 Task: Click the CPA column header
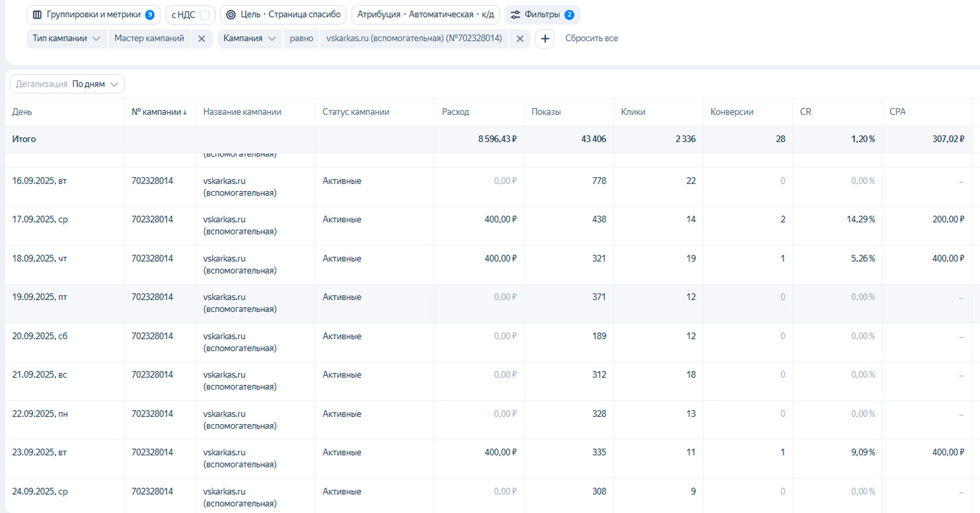(x=897, y=112)
